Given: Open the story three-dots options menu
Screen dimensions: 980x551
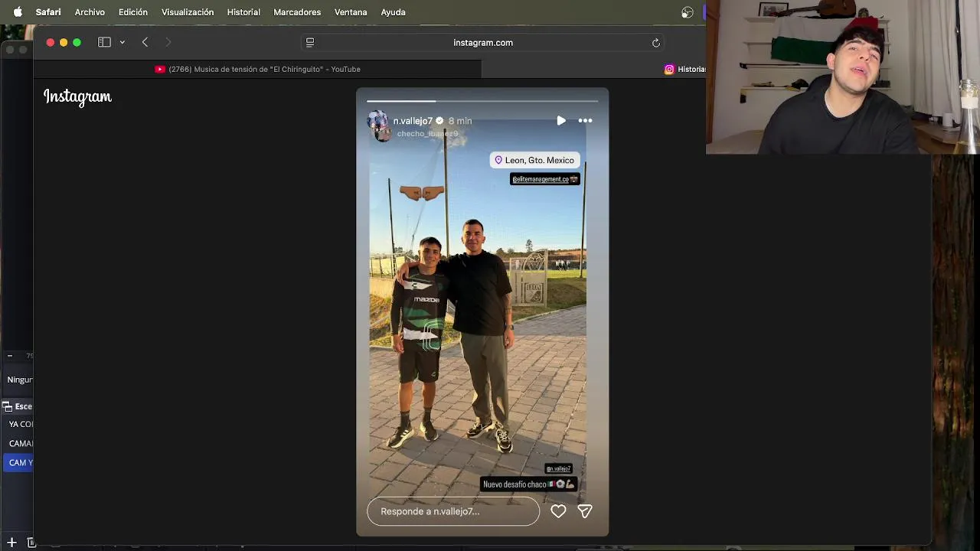Looking at the screenshot, I should pos(585,121).
